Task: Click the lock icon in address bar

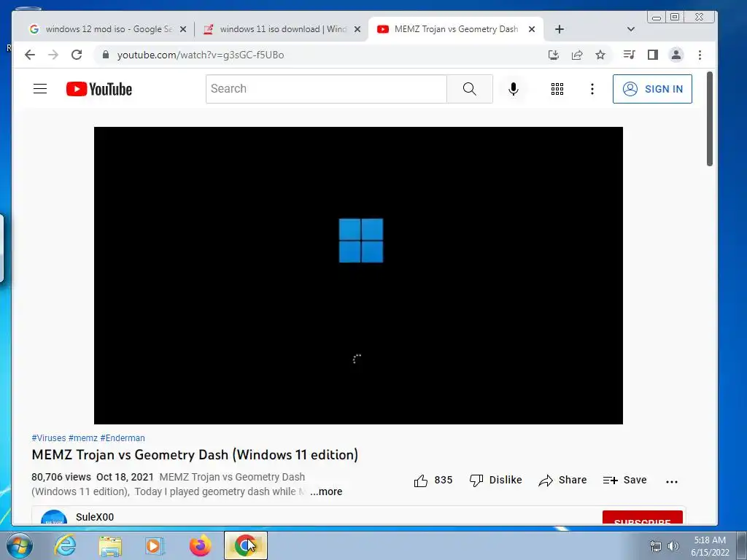Action: (106, 55)
